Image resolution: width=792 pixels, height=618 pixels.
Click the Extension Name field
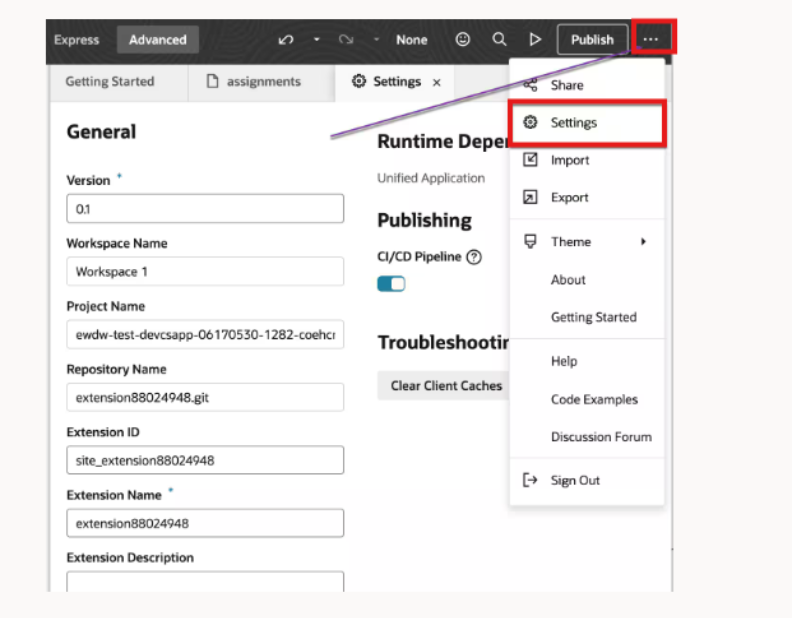click(205, 523)
